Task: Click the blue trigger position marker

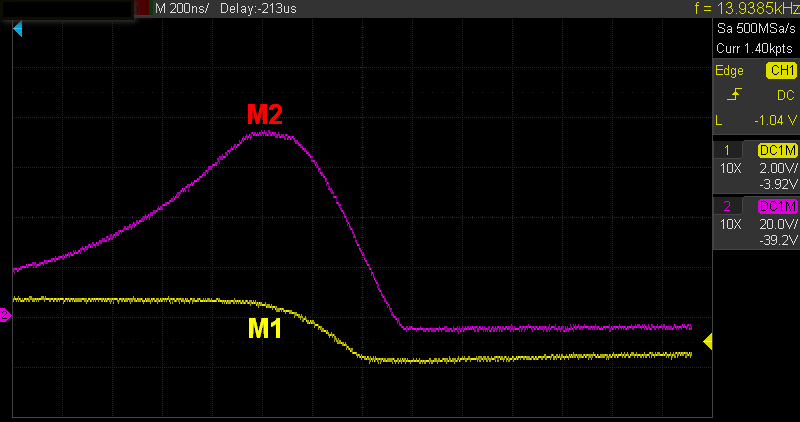Action: click(x=18, y=29)
